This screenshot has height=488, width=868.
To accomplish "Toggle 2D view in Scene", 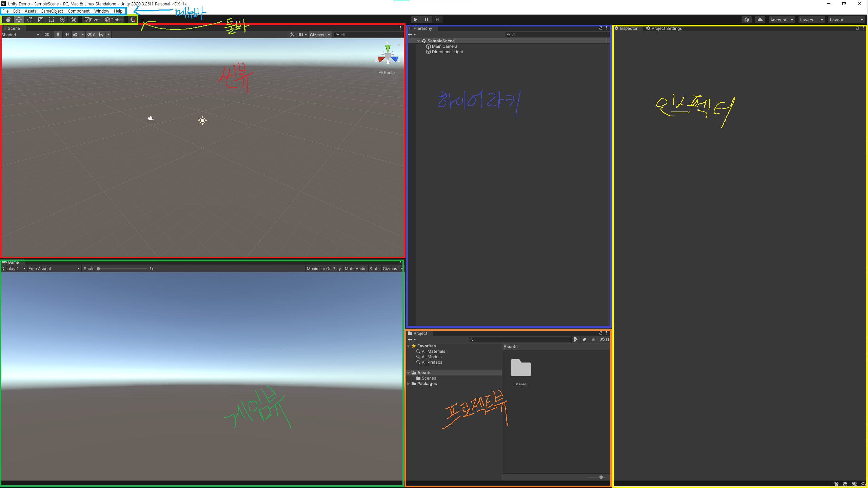I will click(47, 35).
